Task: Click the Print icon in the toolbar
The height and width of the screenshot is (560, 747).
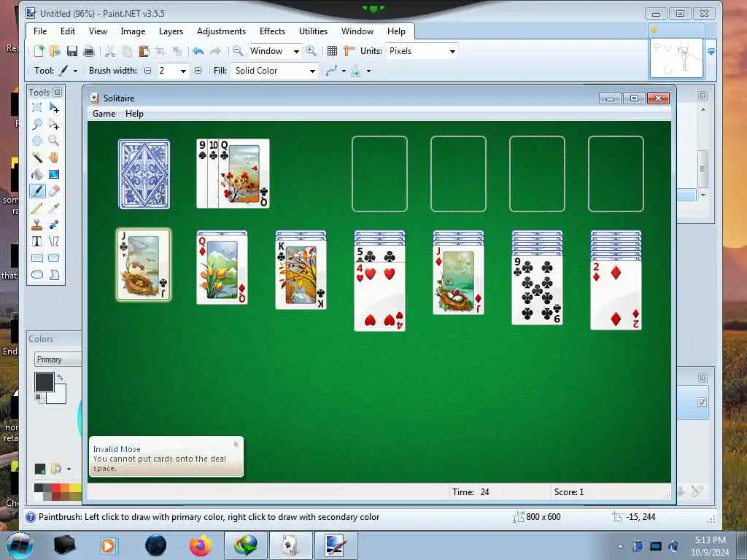Action: click(88, 51)
